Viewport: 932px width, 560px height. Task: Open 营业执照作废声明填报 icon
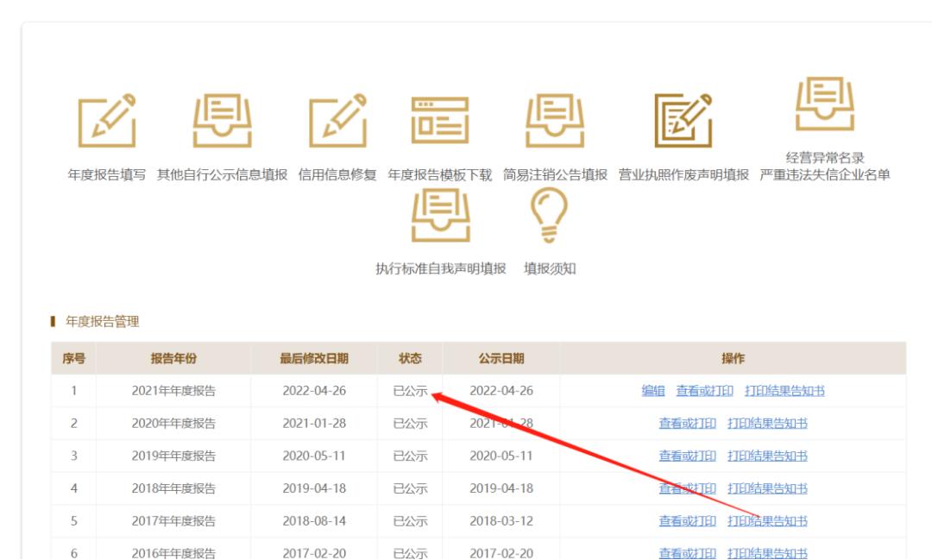pyautogui.click(x=682, y=121)
